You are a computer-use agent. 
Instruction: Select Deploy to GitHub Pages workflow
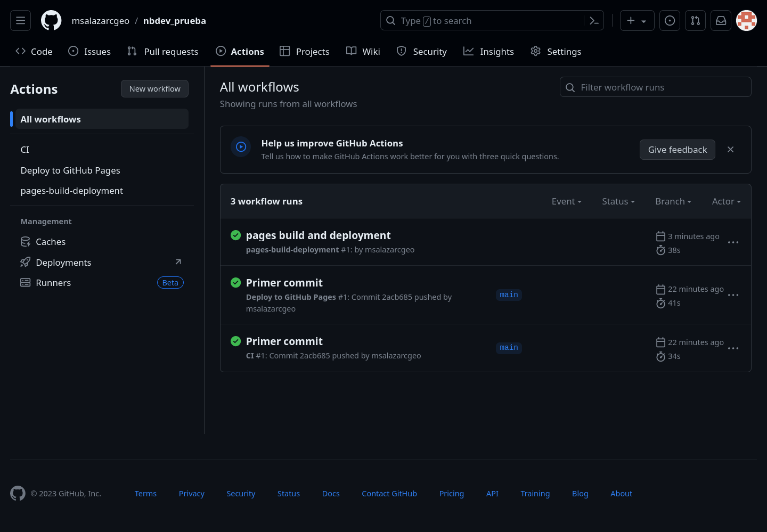pos(70,170)
